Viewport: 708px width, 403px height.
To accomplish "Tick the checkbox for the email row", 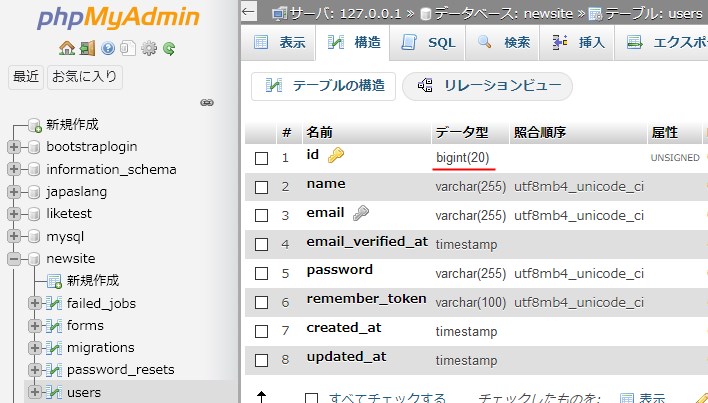I will click(x=262, y=215).
